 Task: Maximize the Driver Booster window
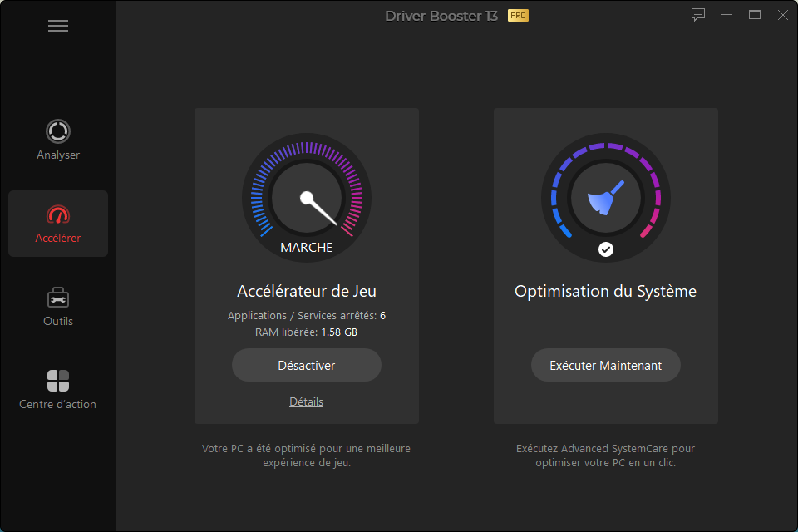(755, 15)
